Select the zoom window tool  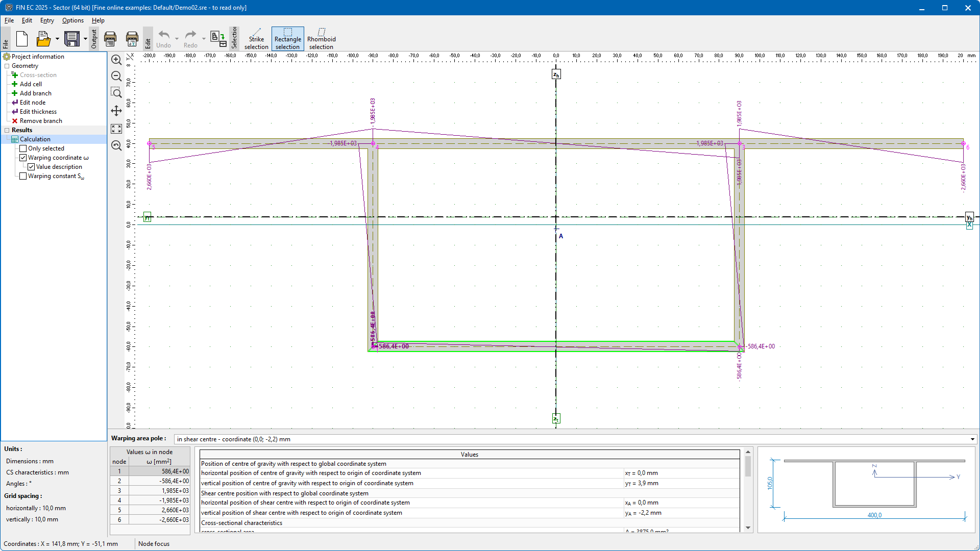[x=116, y=93]
